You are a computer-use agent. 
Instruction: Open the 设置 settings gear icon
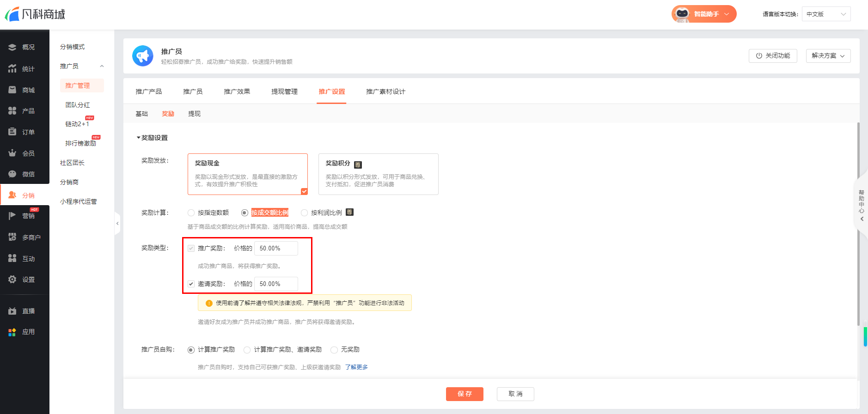[12, 280]
